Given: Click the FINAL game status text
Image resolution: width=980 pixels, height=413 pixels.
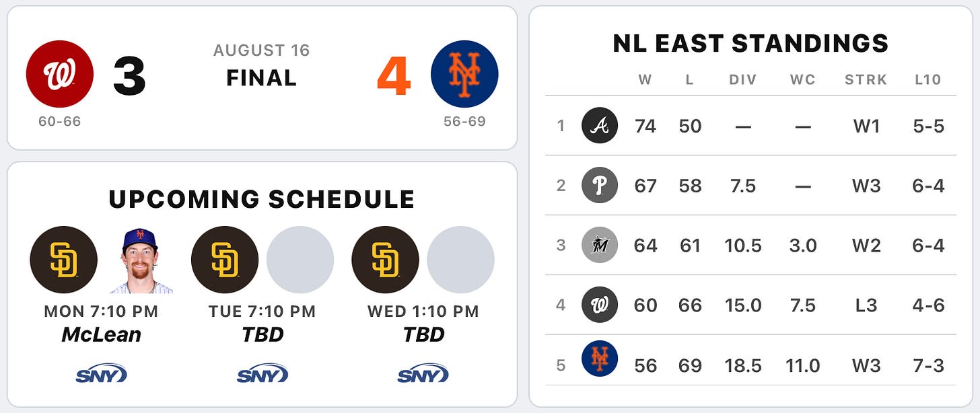Looking at the screenshot, I should click(x=262, y=78).
